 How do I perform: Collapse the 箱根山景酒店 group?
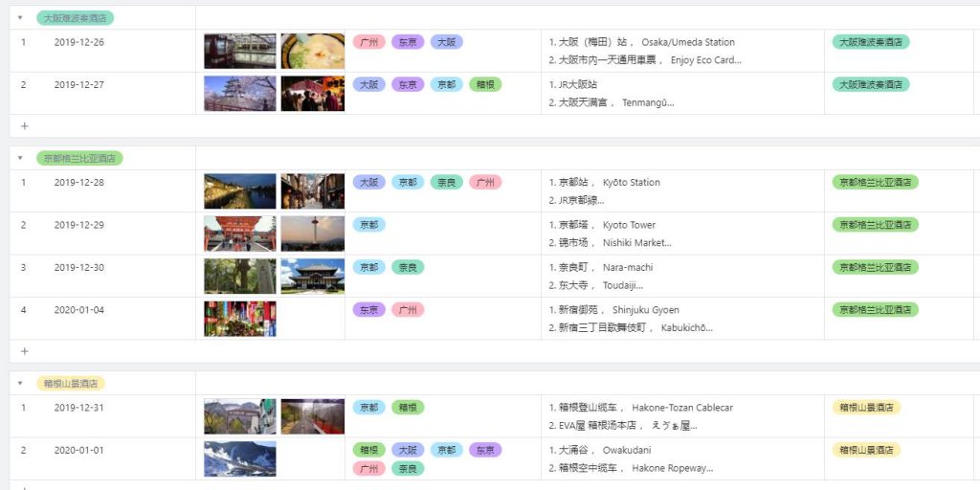(21, 383)
